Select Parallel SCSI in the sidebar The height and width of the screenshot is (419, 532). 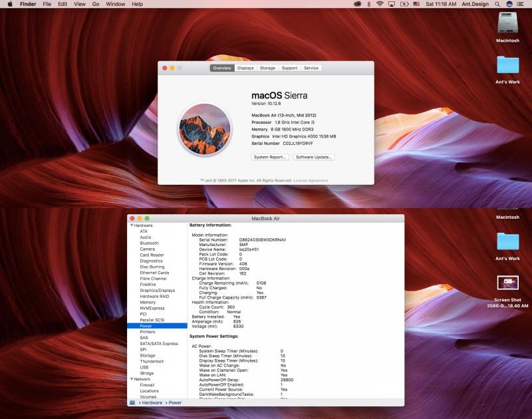(152, 320)
